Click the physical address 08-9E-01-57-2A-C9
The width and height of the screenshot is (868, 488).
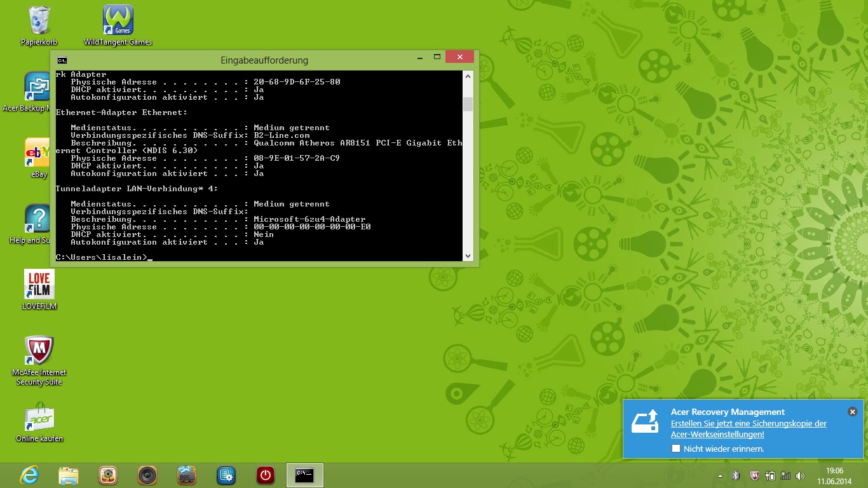pyautogui.click(x=297, y=158)
